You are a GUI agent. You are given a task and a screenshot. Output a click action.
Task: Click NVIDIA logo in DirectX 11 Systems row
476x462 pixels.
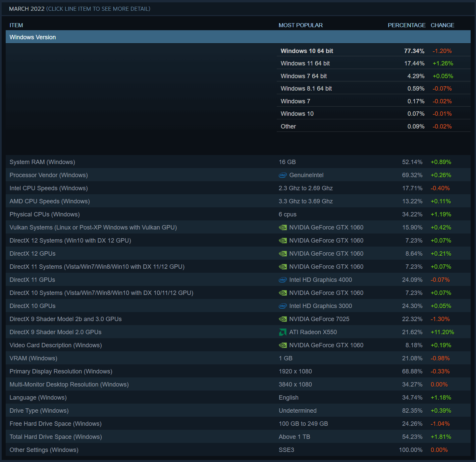[283, 267]
